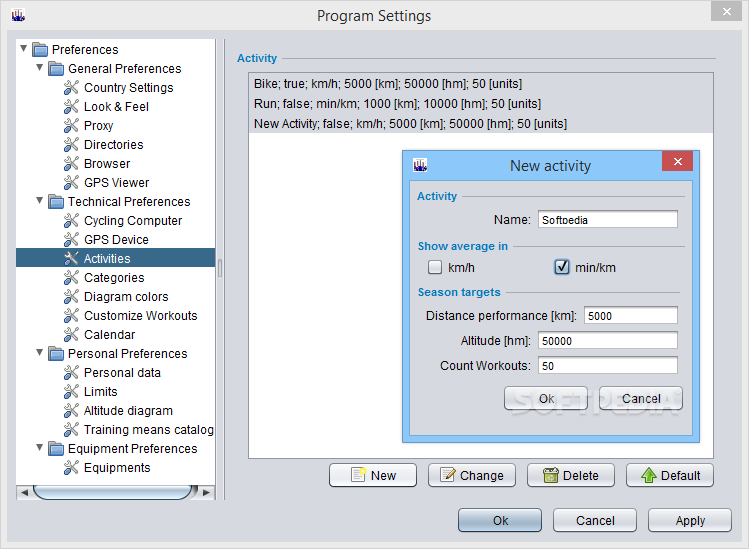Click the Delete activity button

point(571,475)
